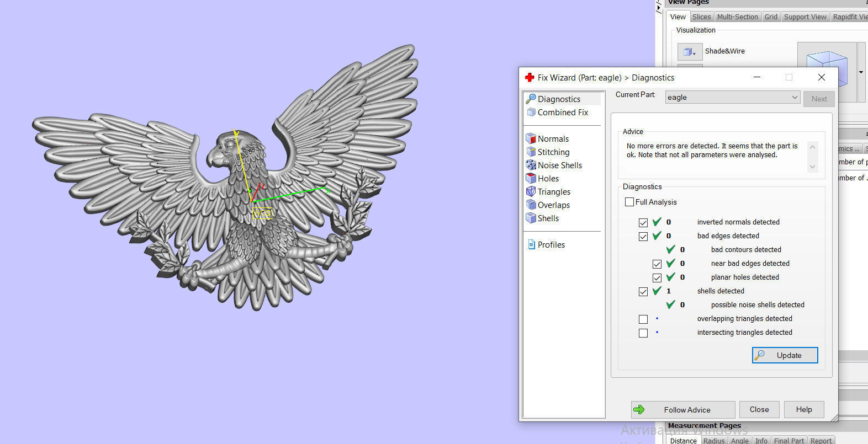Image resolution: width=868 pixels, height=444 pixels.
Task: Open the Info measurement tab
Action: pyautogui.click(x=761, y=440)
